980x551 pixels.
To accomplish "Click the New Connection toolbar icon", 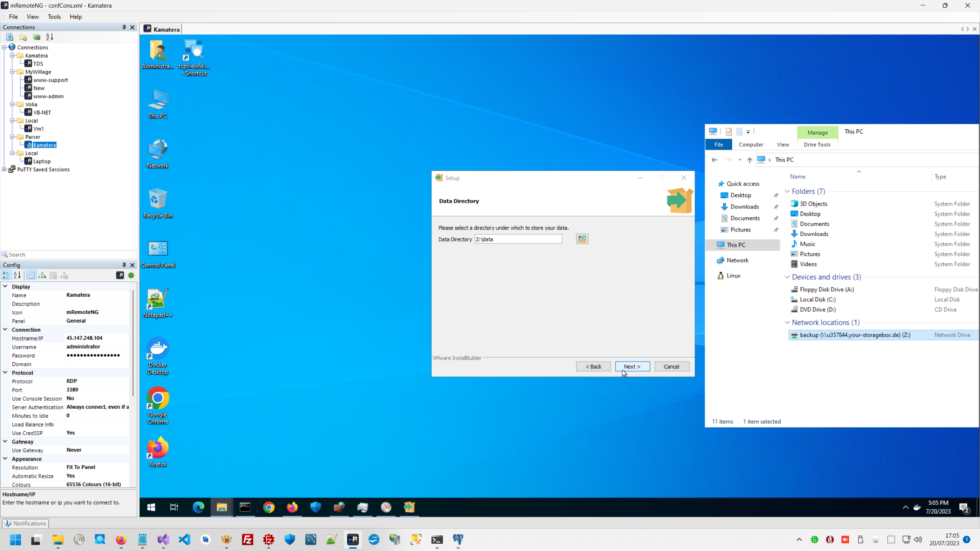I will 10,37.
